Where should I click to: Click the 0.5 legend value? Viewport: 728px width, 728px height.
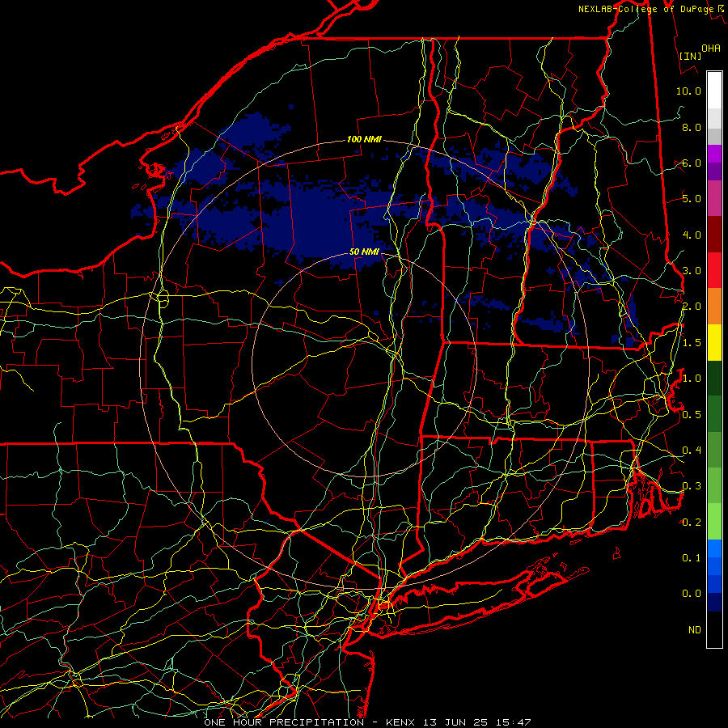point(692,415)
